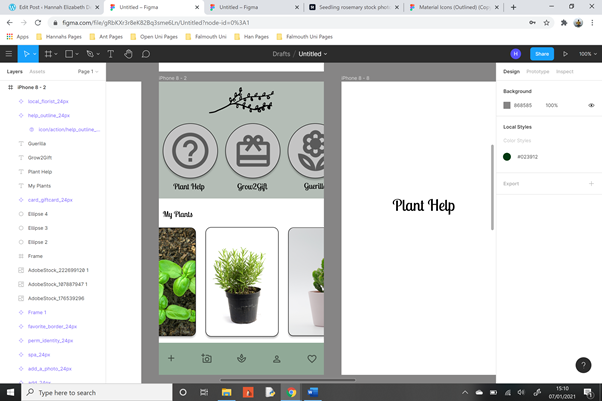The image size is (602, 401).
Task: Open the Page 1 dropdown
Action: (x=88, y=72)
